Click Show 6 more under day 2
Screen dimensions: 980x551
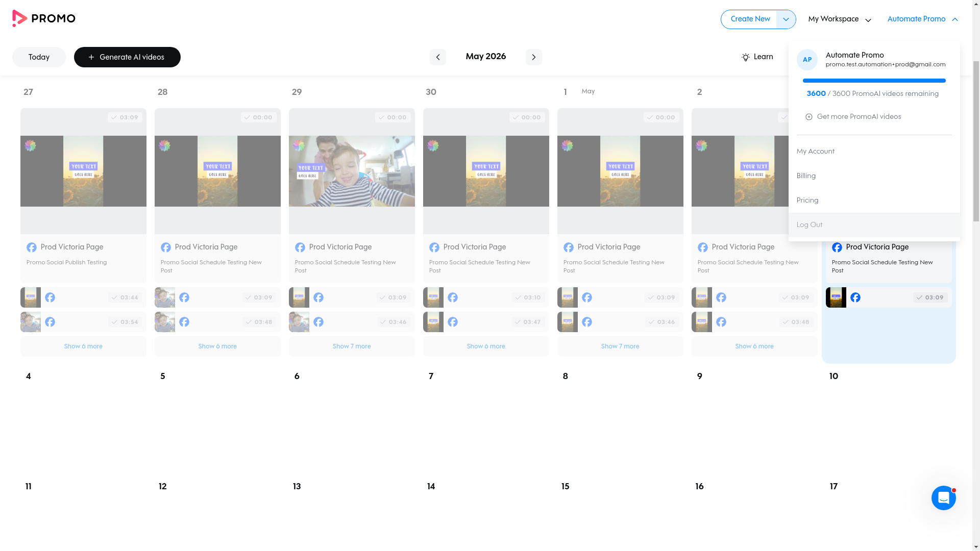pyautogui.click(x=754, y=346)
